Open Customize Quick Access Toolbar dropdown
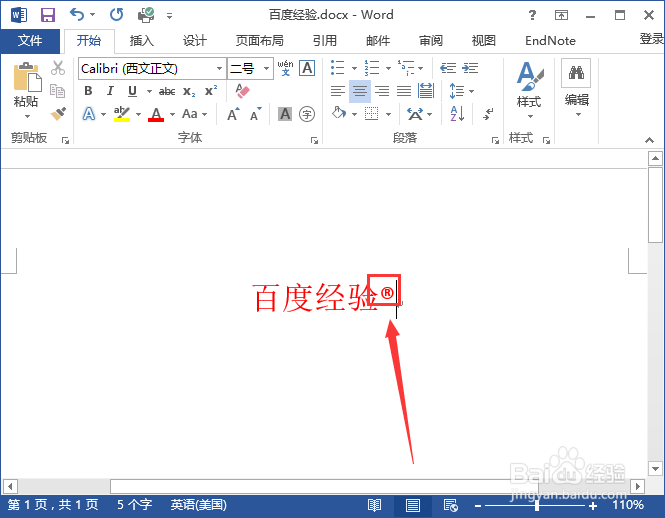 (x=169, y=16)
